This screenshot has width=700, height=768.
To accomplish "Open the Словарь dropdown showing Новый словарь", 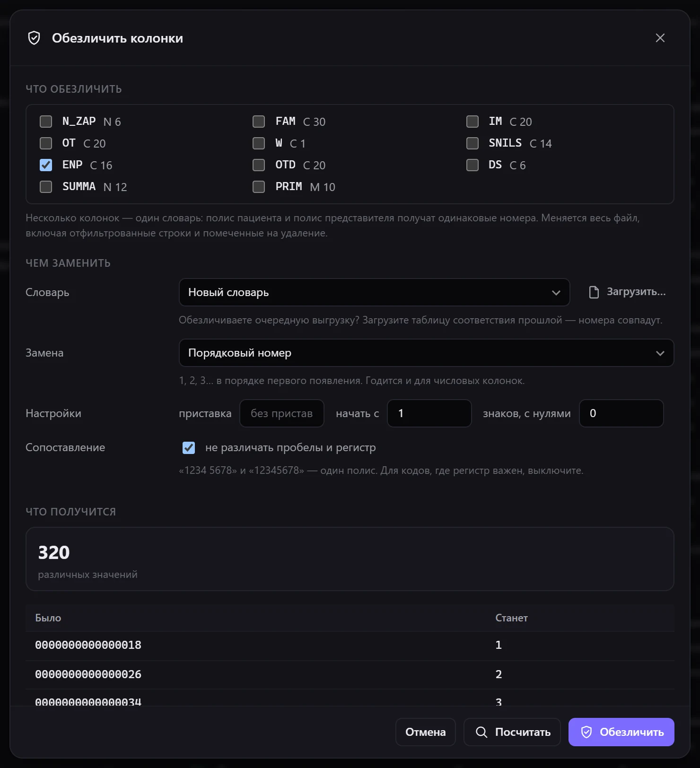I will tap(374, 292).
